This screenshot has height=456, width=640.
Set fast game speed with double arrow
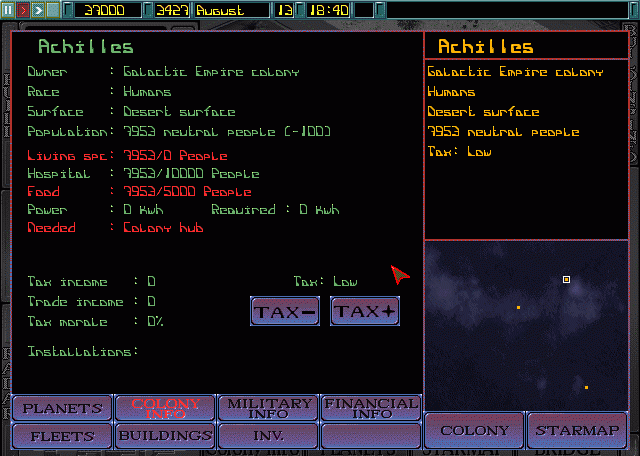pyautogui.click(x=38, y=9)
